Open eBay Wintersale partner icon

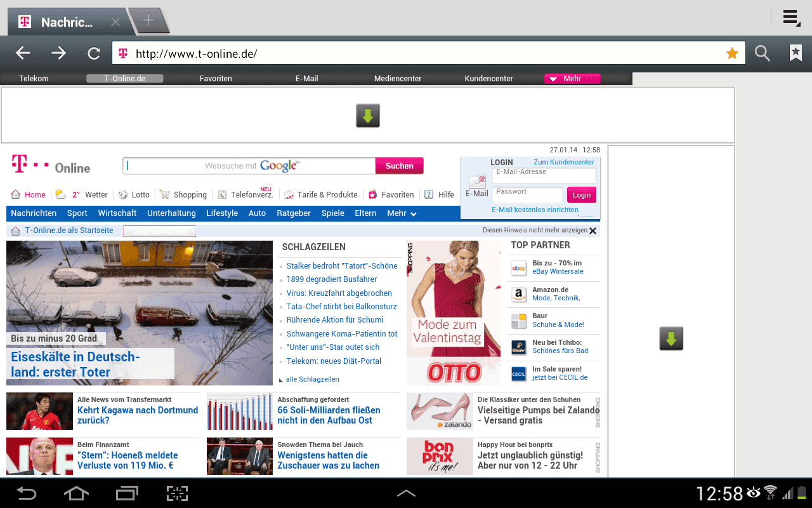[519, 269]
